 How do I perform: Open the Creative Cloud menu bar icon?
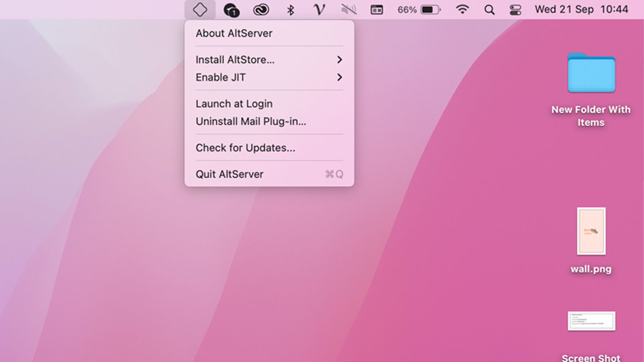pos(261,10)
